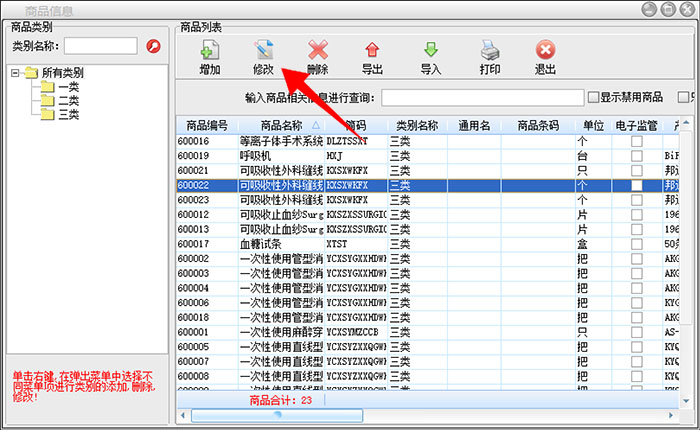Click the 商品编号 column header
The image size is (700, 430).
pyautogui.click(x=203, y=126)
